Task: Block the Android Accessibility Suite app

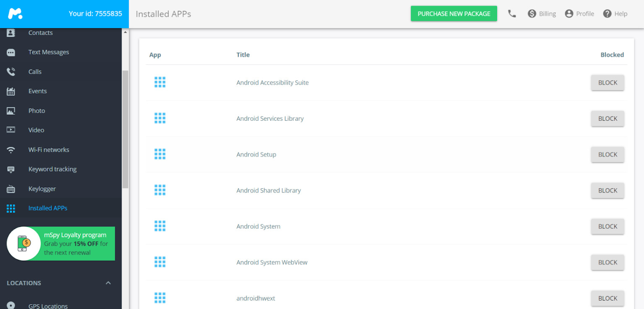Action: pos(607,83)
